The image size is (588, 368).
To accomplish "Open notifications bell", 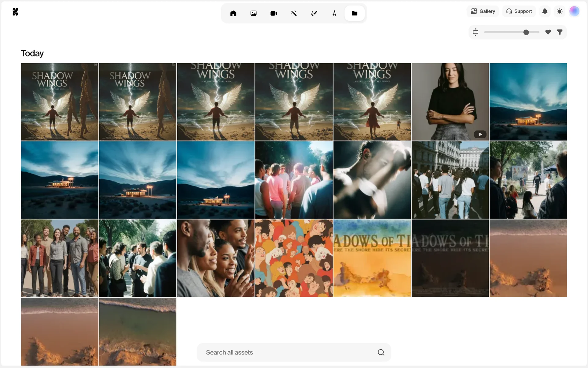I will point(545,11).
